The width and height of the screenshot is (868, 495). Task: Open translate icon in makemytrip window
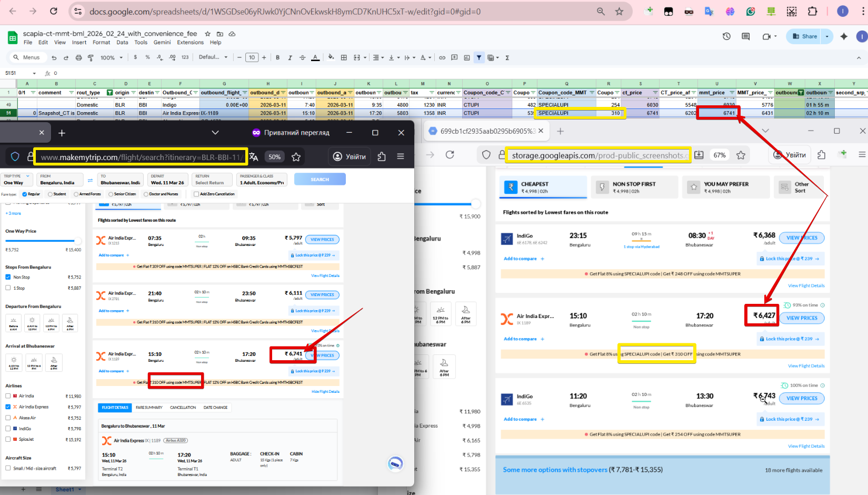point(254,156)
